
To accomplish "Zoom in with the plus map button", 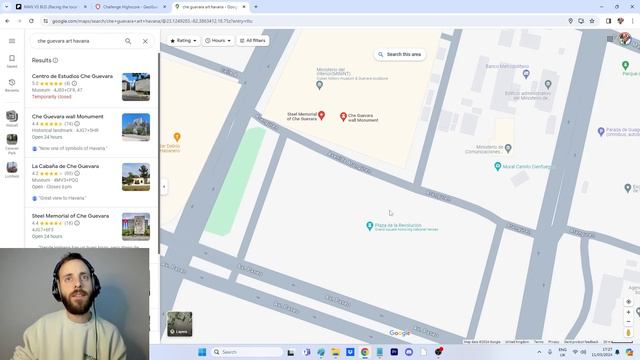I will click(x=629, y=312).
